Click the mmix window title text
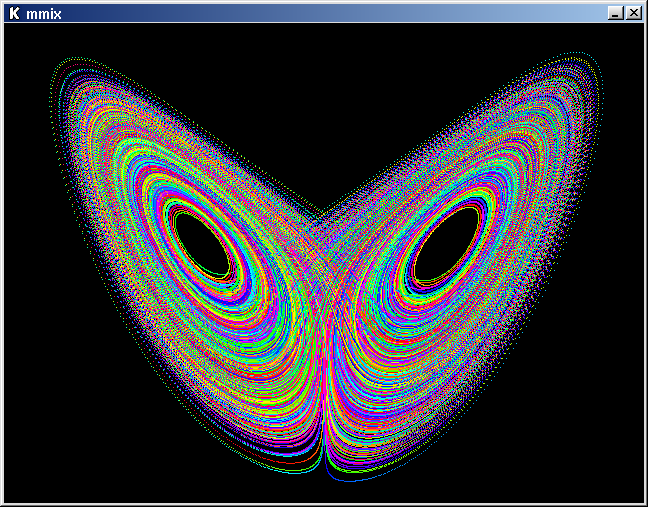Viewport: 648px width, 507px height. [x=44, y=14]
